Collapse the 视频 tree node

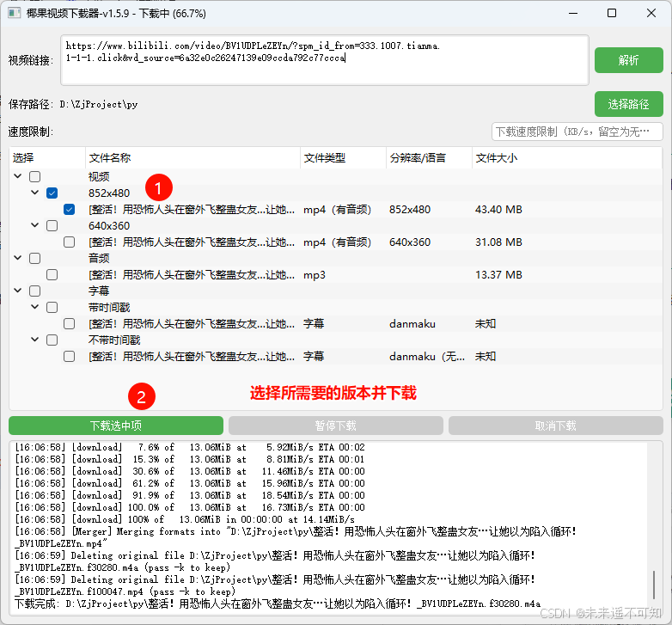(x=17, y=176)
